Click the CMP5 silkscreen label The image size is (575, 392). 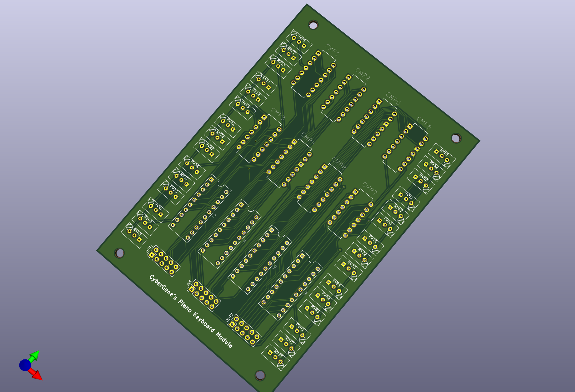(424, 123)
